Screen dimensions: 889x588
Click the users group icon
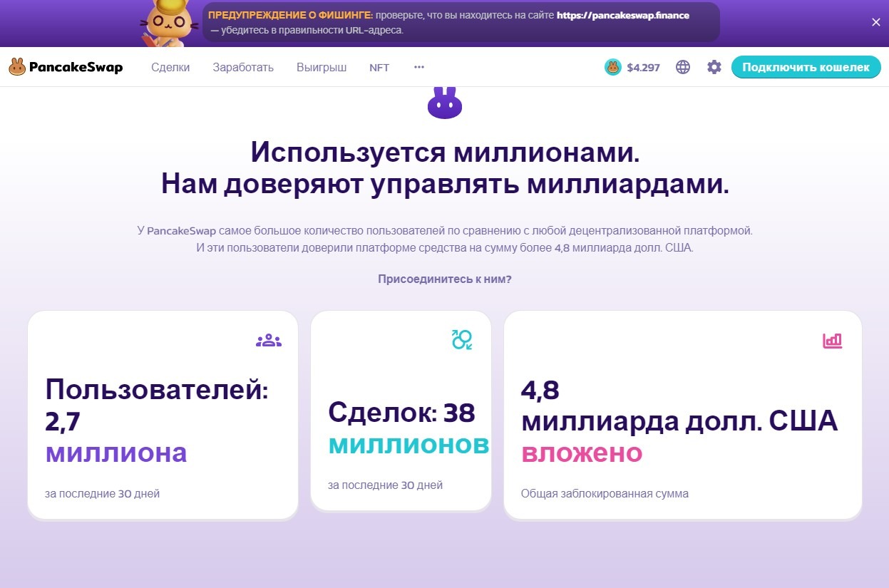tap(269, 340)
